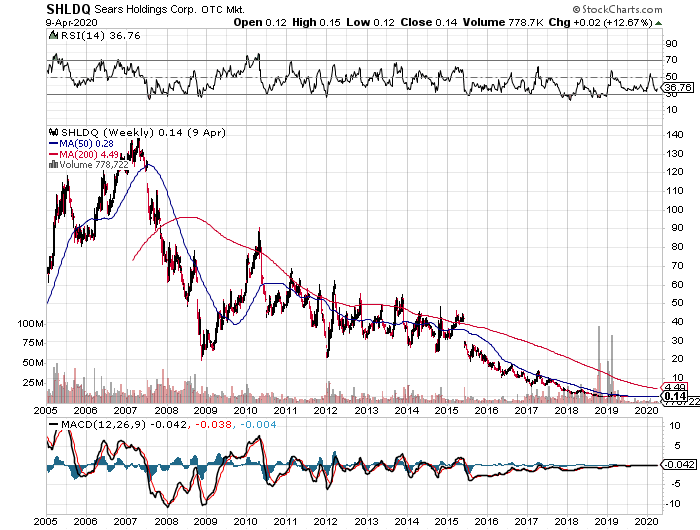The image size is (700, 530).
Task: Click the -5 label on MACD axis
Action: point(675,484)
